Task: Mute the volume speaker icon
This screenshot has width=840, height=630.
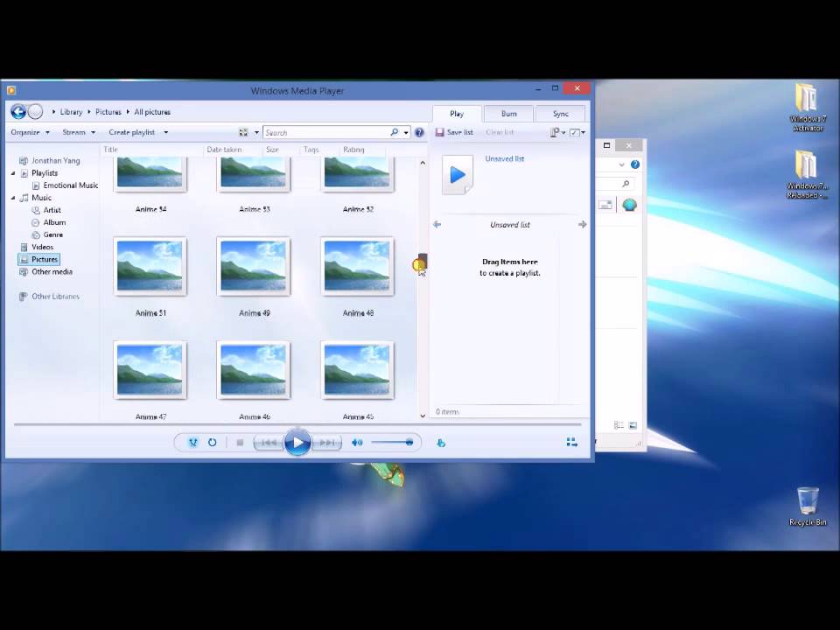Action: (357, 443)
